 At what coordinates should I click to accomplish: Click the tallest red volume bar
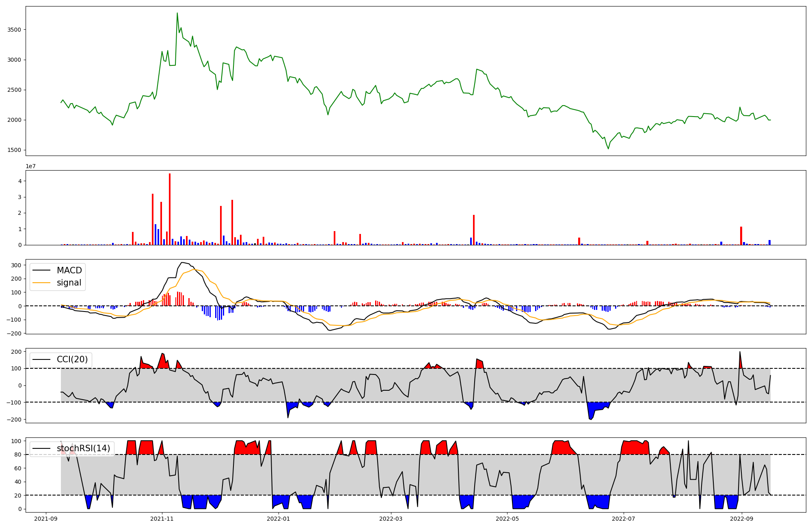(x=170, y=209)
